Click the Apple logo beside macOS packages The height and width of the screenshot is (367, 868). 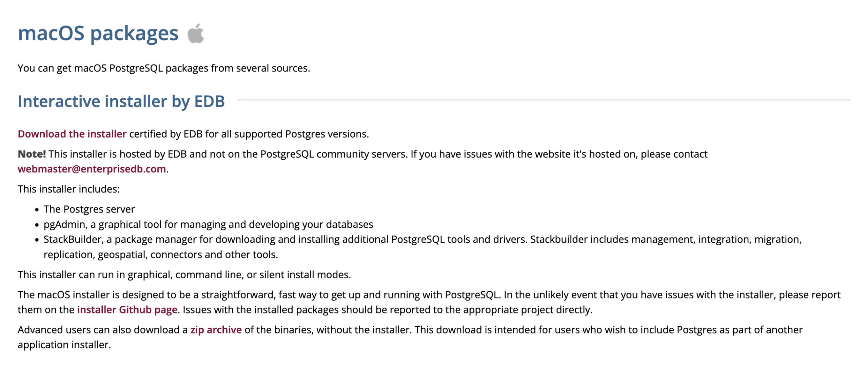[196, 34]
